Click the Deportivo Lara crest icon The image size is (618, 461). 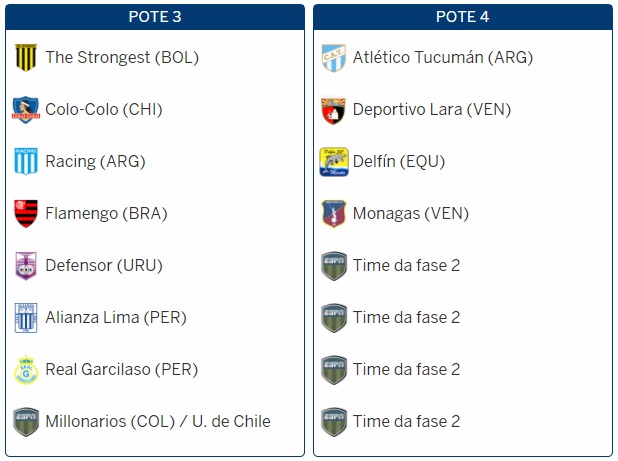click(x=333, y=110)
